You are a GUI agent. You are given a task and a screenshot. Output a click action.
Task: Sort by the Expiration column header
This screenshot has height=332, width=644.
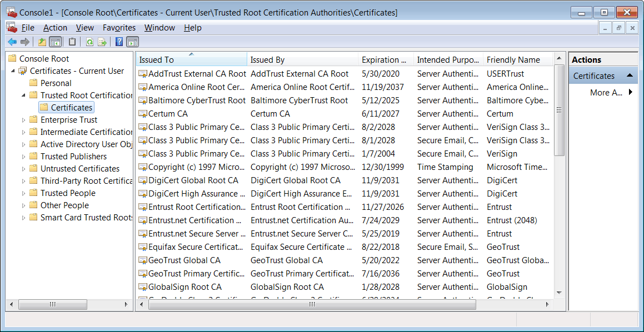click(x=386, y=59)
